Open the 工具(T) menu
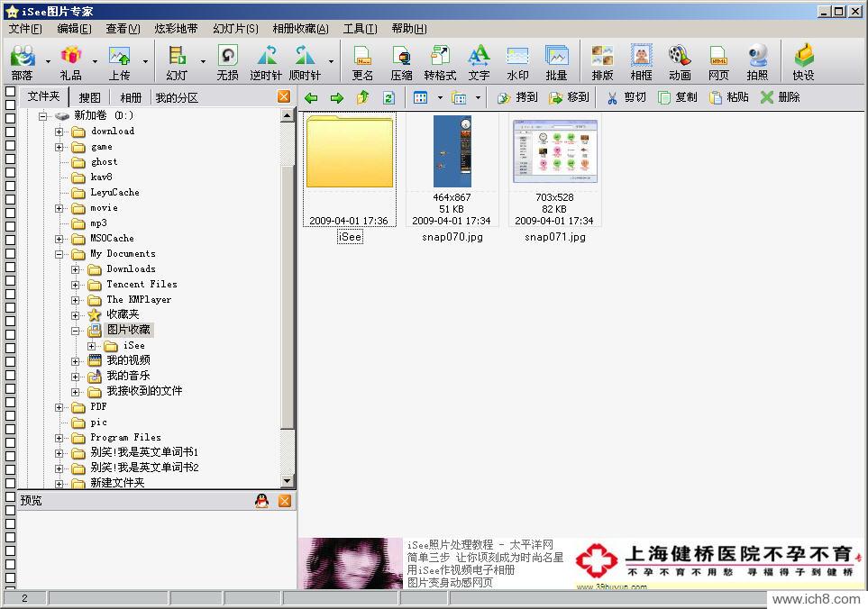Screen dimensions: 868x609 [x=360, y=29]
